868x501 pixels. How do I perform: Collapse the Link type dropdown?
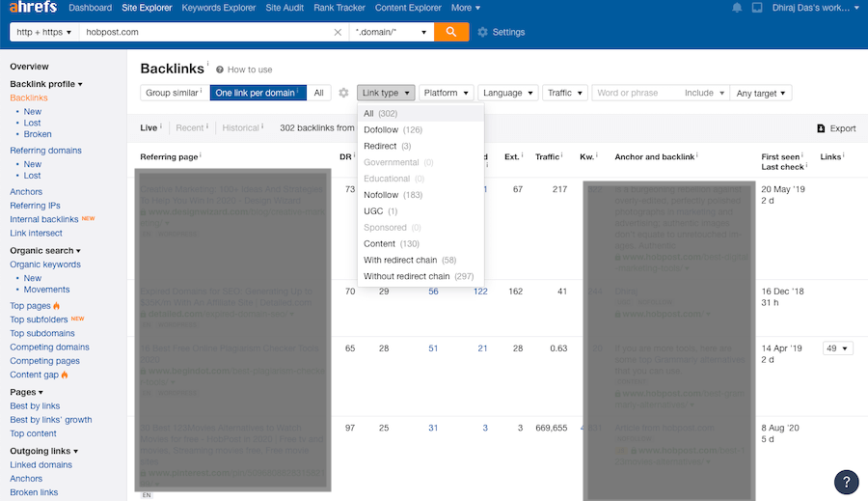coord(386,93)
